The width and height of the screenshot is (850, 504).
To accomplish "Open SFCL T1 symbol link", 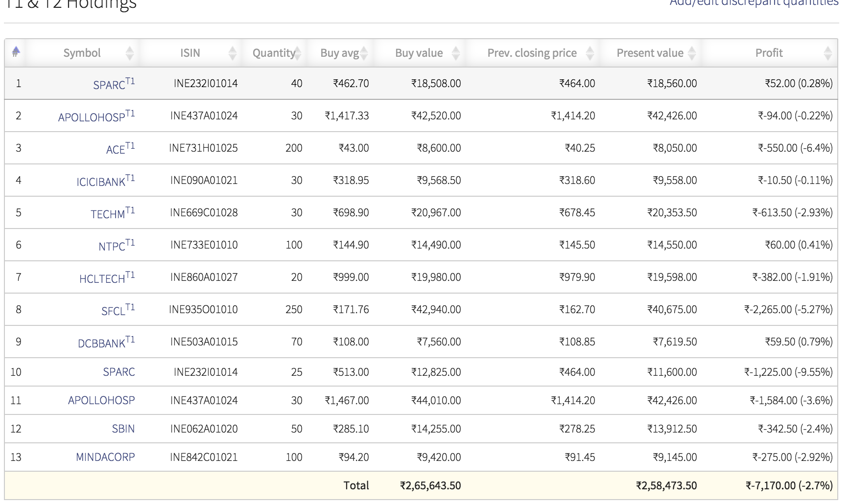I will [x=118, y=310].
